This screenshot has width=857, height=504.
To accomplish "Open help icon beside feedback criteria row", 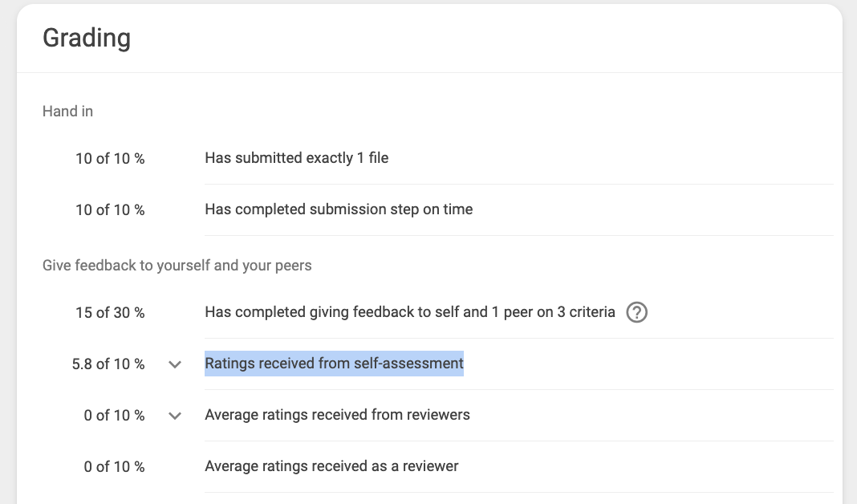I will (x=637, y=313).
